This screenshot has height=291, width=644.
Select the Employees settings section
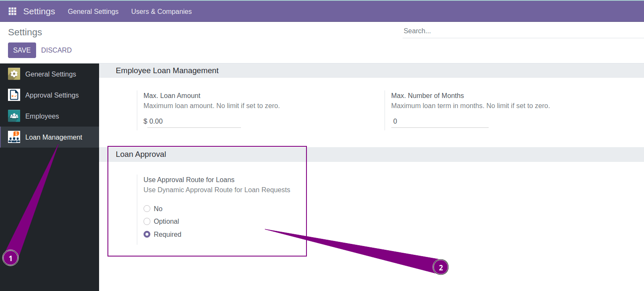(42, 116)
